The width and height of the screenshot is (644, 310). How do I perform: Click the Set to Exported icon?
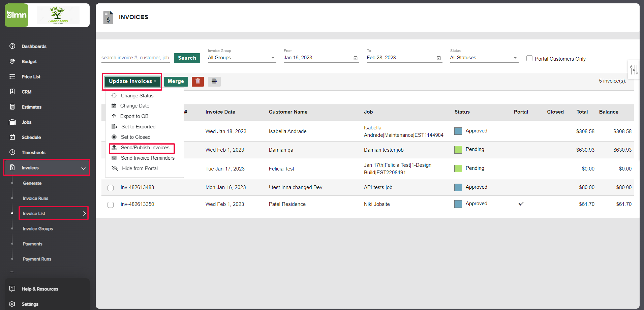coord(115,127)
